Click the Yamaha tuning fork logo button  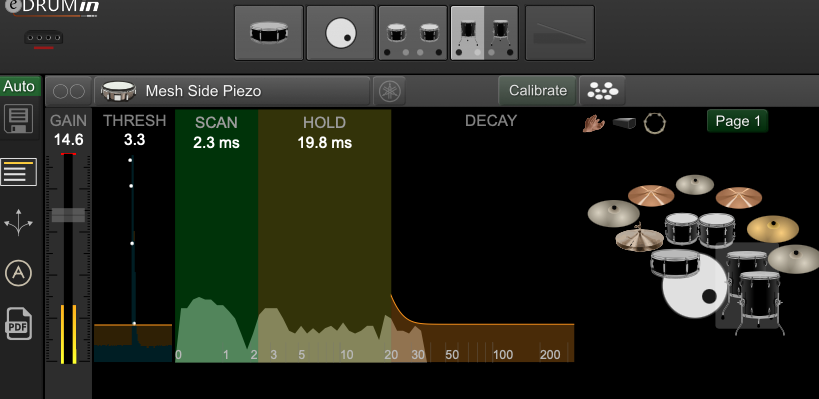coord(389,91)
